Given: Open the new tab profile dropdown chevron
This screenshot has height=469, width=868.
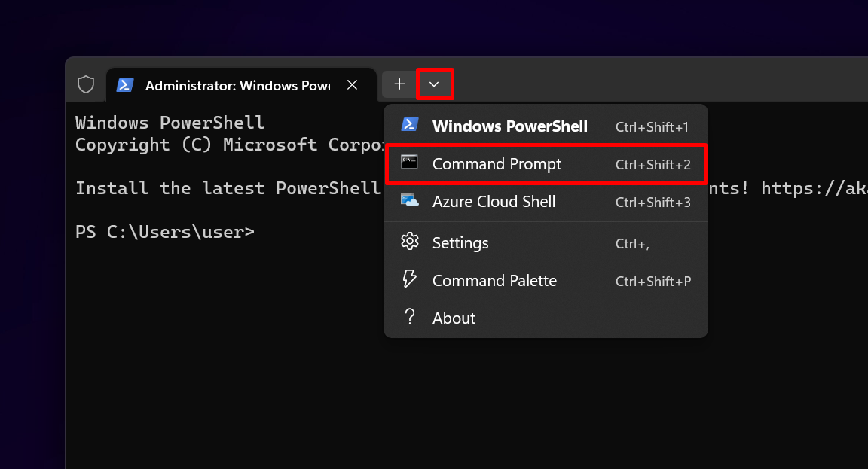Looking at the screenshot, I should pyautogui.click(x=435, y=84).
